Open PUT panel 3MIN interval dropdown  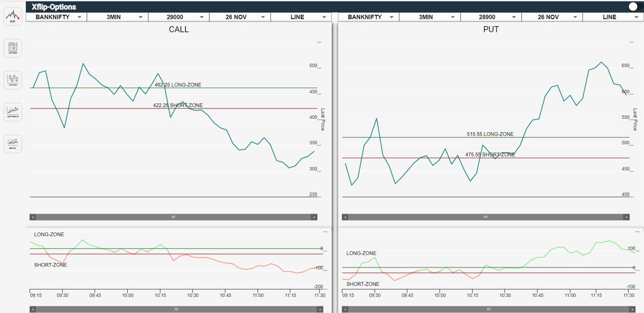(x=429, y=17)
